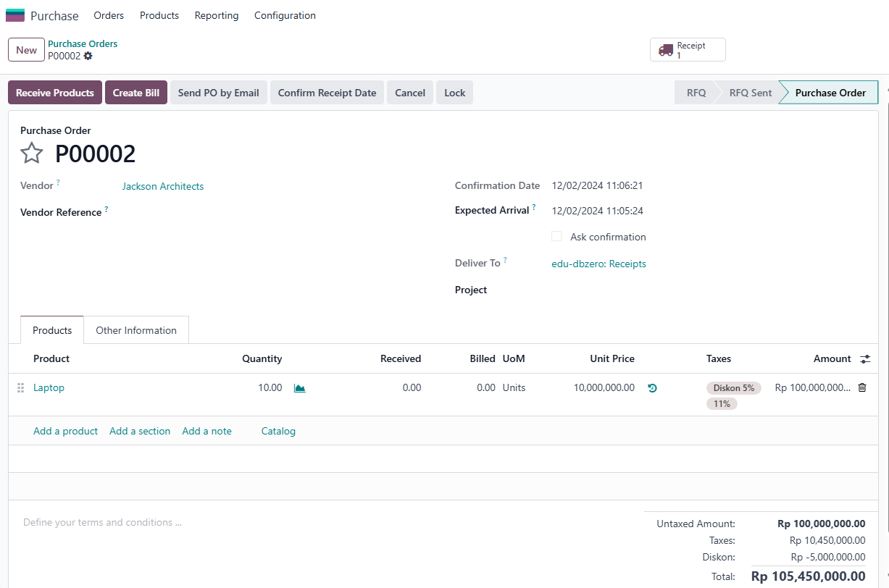Click the Expected Arrival help question mark
This screenshot has height=588, width=889.
coord(534,207)
